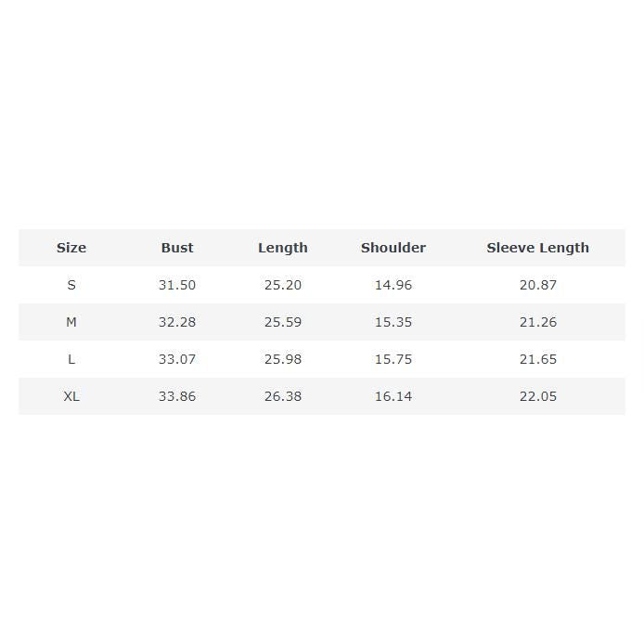Click the bust value 31.50
Image resolution: width=644 pixels, height=644 pixels.
tap(177, 285)
